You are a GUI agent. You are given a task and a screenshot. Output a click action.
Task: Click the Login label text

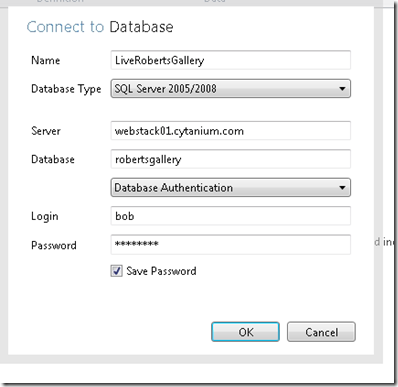45,216
